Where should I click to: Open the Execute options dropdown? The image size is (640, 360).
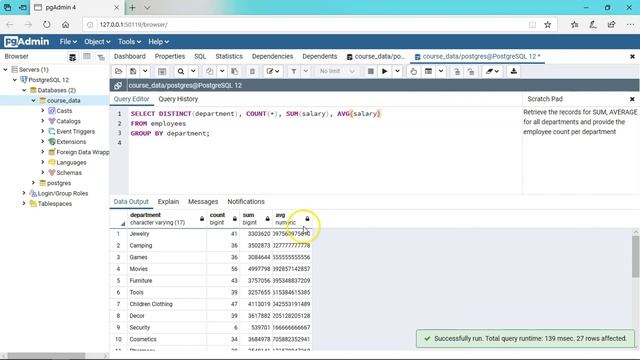pos(397,71)
